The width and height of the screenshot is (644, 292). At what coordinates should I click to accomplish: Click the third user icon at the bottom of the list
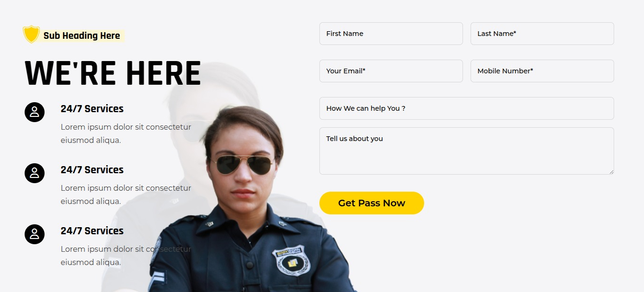pyautogui.click(x=35, y=234)
